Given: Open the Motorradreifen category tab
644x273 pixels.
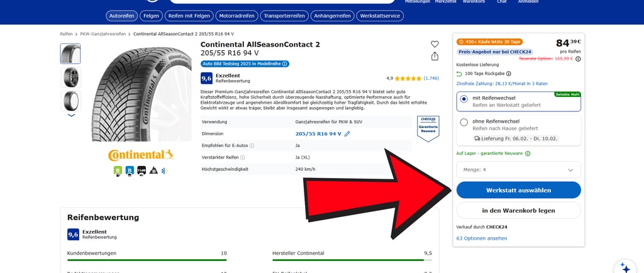Looking at the screenshot, I should point(237,16).
